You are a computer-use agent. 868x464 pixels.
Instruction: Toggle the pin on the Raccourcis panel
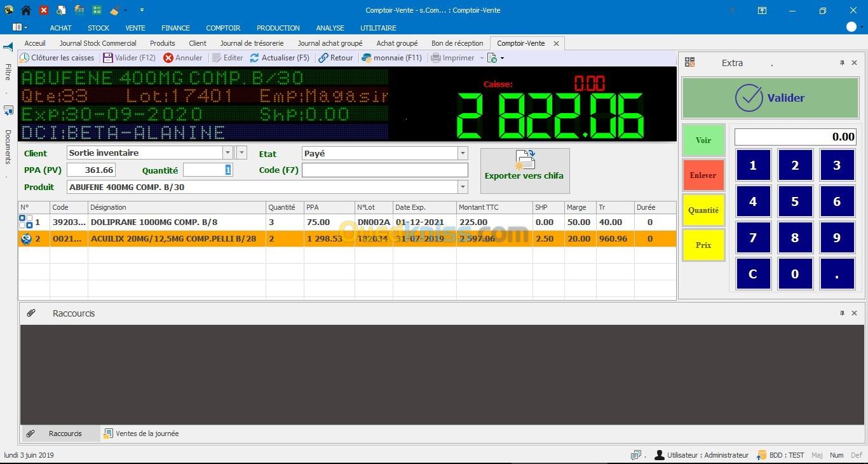[x=842, y=313]
